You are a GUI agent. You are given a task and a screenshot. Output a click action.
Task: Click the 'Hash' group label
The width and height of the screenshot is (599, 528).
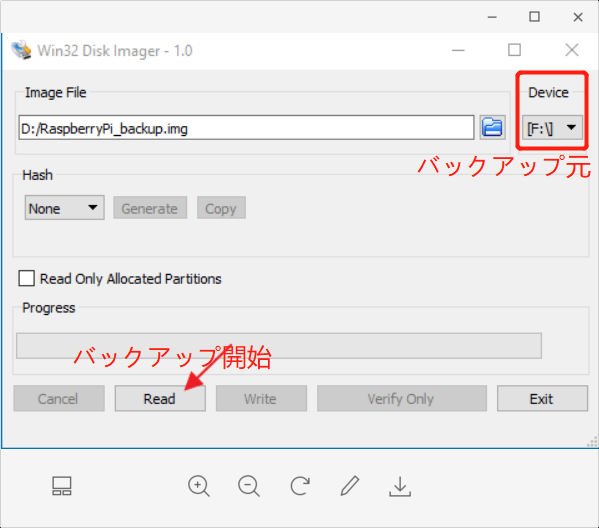37,175
